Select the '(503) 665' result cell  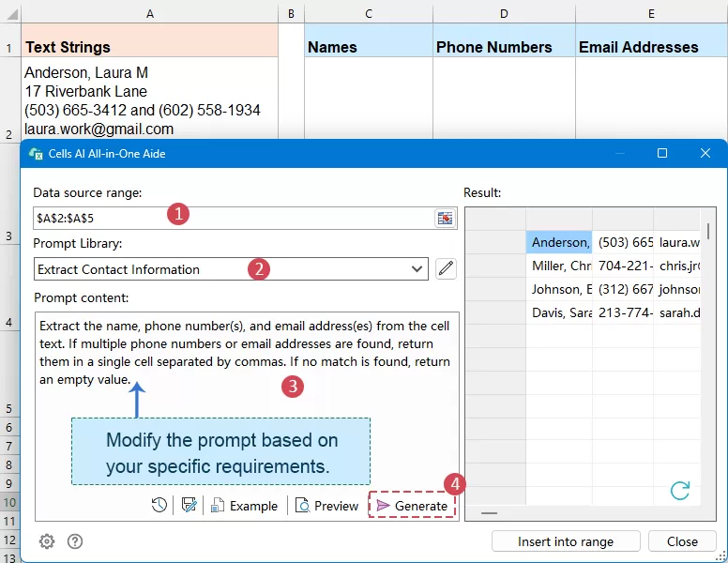click(x=623, y=242)
